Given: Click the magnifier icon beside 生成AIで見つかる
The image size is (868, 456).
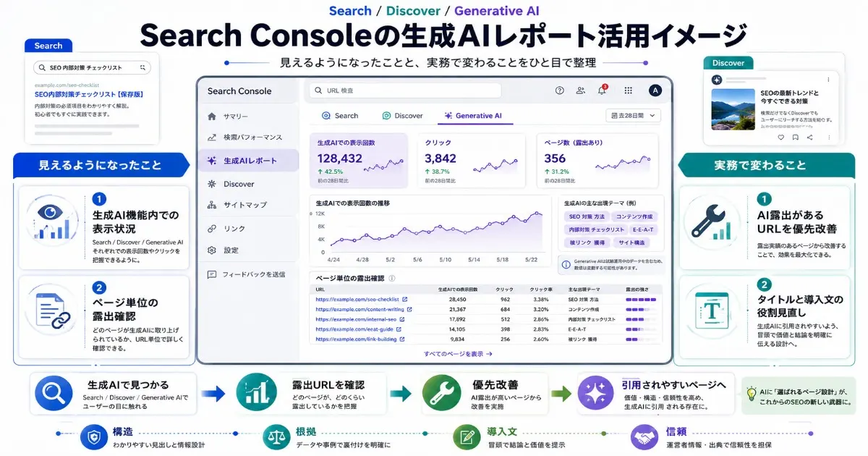Looking at the screenshot, I should coord(55,394).
